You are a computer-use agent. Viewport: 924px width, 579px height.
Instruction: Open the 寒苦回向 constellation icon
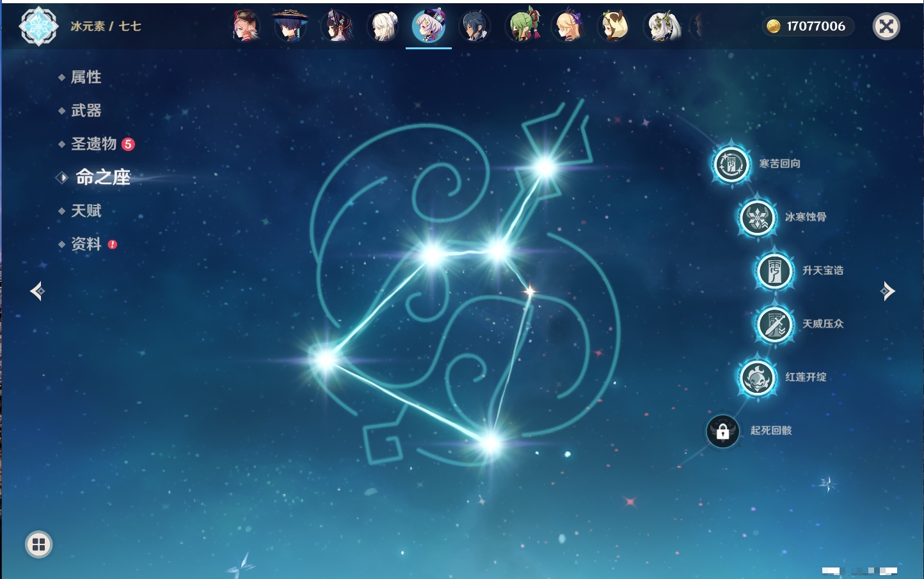pyautogui.click(x=731, y=164)
